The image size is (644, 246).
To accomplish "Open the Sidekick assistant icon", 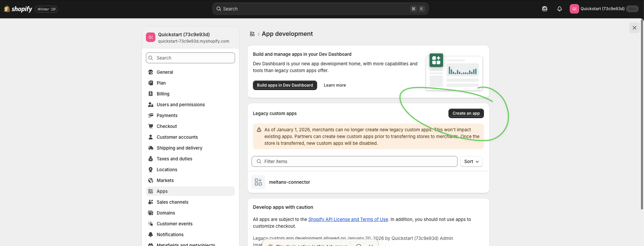I will coord(545,9).
